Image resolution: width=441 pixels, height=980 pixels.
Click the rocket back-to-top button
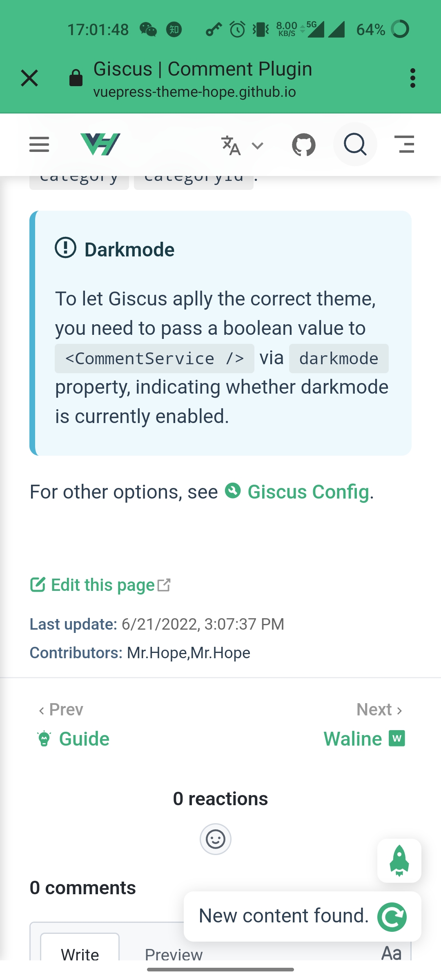(399, 862)
